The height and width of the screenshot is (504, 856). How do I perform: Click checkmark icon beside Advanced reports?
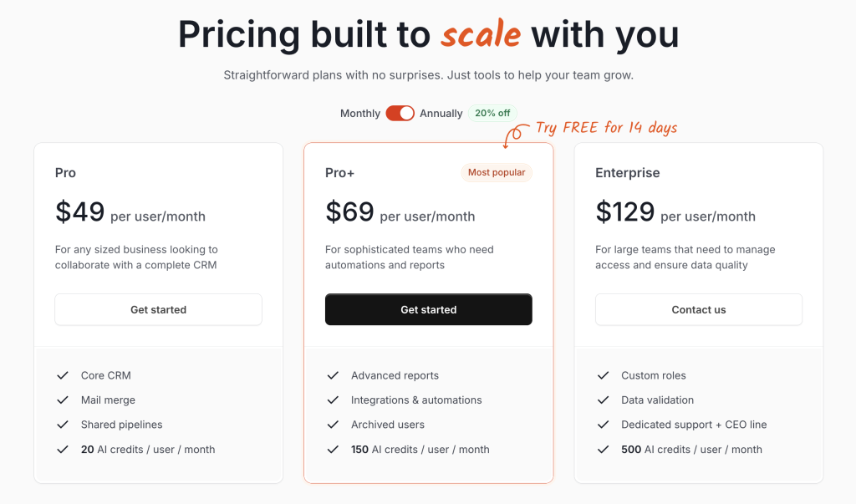[333, 375]
